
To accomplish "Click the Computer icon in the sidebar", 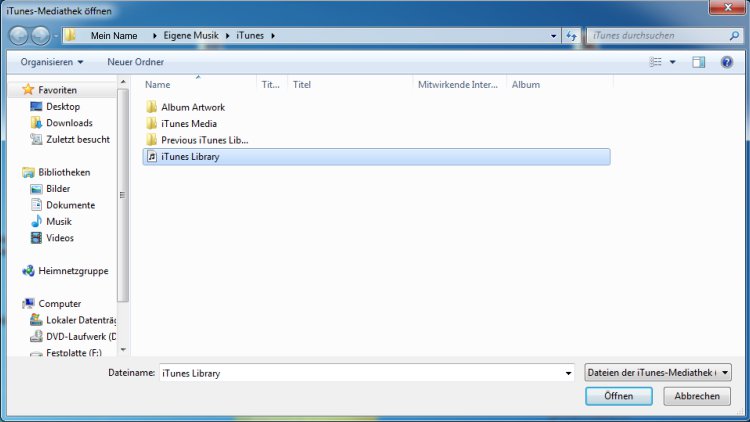I will coord(28,303).
